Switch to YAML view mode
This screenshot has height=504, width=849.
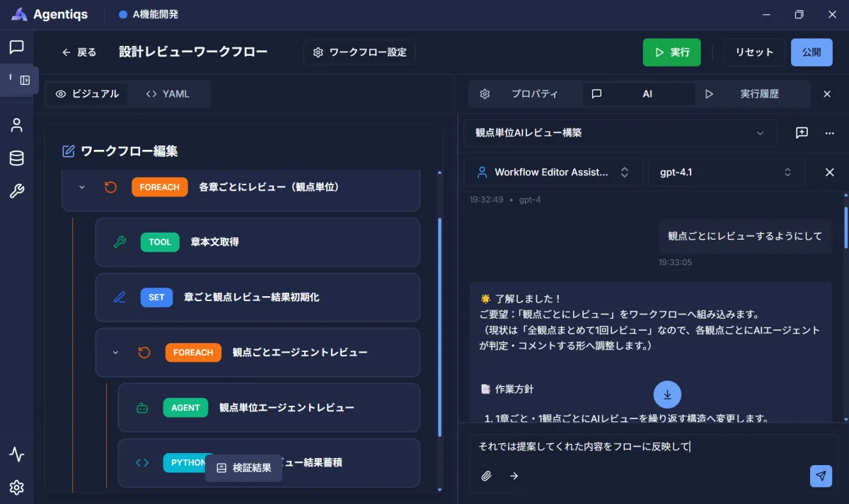coord(168,94)
